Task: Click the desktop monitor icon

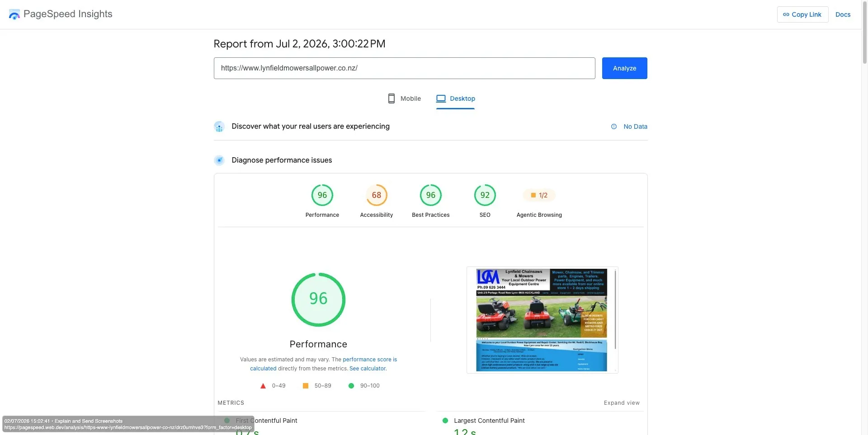Action: [441, 98]
